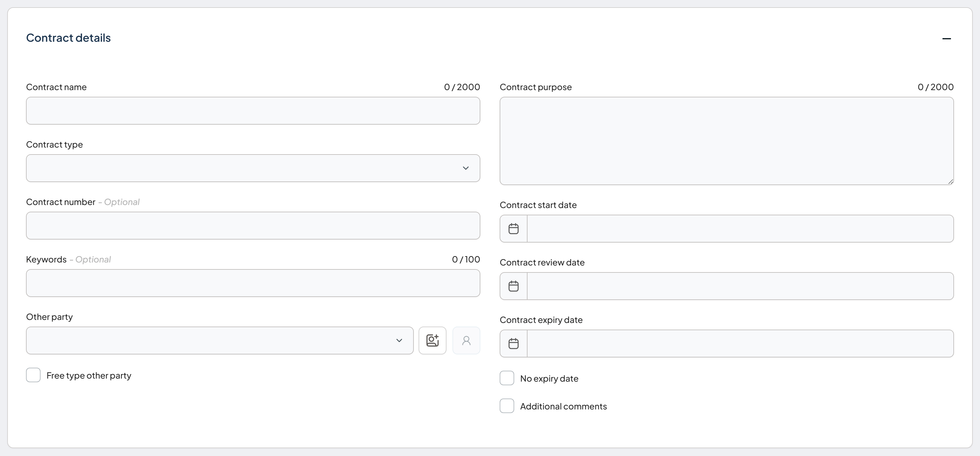Image resolution: width=980 pixels, height=456 pixels.
Task: Tick the No expiry date checkbox
Action: tap(507, 378)
